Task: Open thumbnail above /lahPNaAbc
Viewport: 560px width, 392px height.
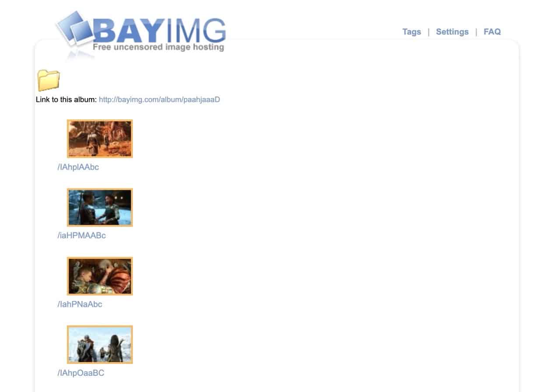Action: (x=100, y=276)
